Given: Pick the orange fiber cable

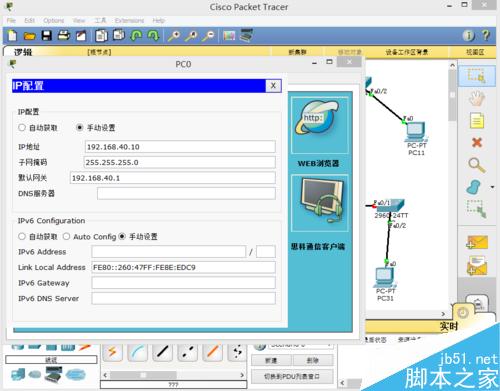Looking at the screenshot, I should 212,352.
